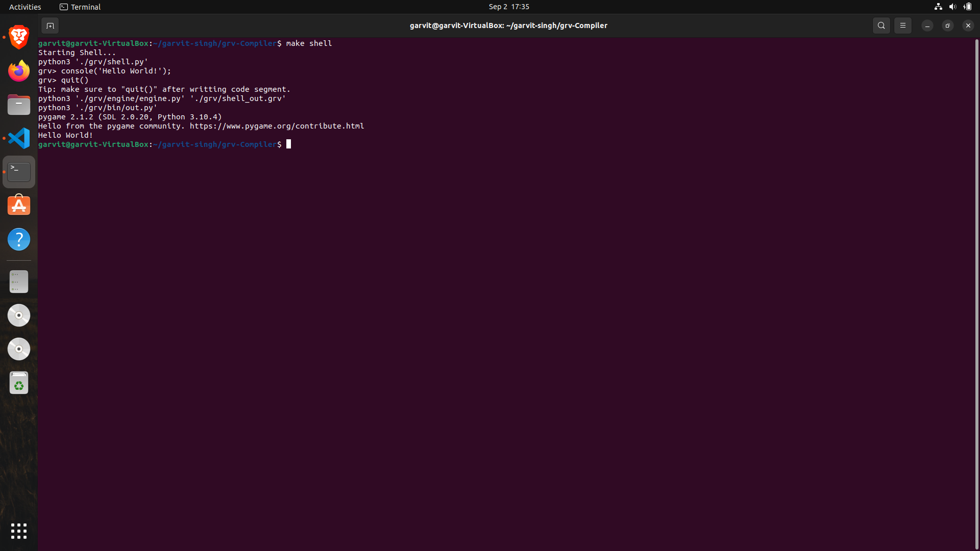Click the Tip about quit() line
This screenshot has width=980, height=551.
pyautogui.click(x=164, y=89)
